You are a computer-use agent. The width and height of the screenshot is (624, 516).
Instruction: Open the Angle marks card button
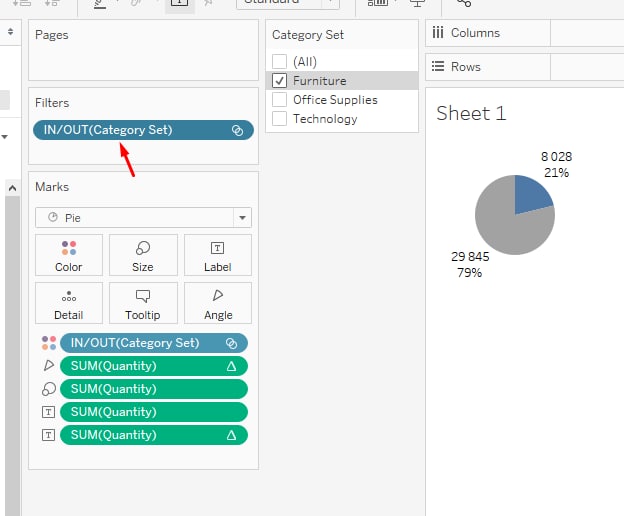pyautogui.click(x=218, y=303)
